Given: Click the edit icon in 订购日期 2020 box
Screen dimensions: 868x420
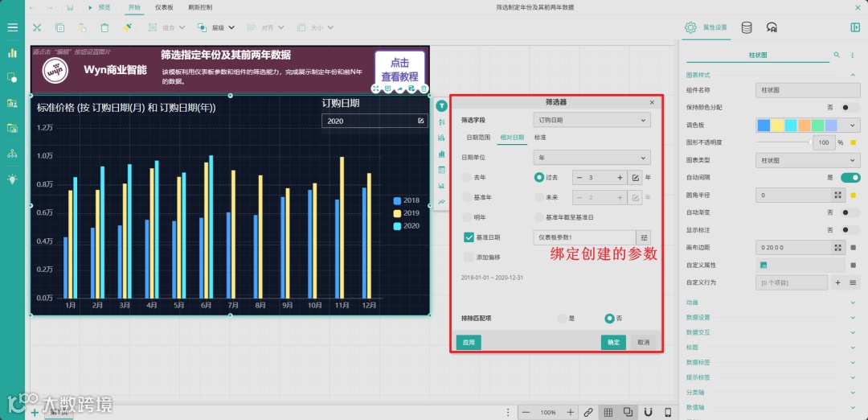Looking at the screenshot, I should (x=420, y=121).
